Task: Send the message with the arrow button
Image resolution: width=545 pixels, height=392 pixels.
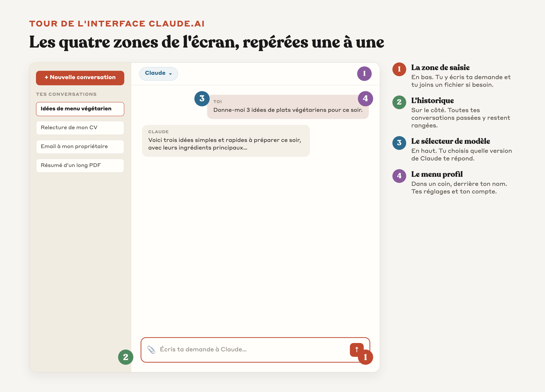Action: pos(357,350)
